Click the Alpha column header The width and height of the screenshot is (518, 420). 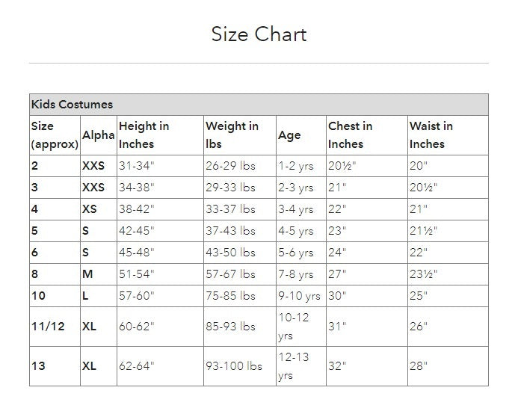tap(98, 135)
